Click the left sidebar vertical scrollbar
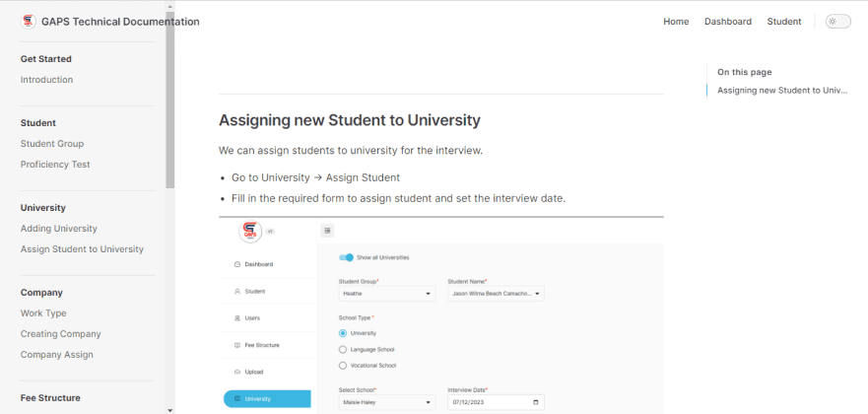Screen dimensions: 868x414 coord(170,108)
